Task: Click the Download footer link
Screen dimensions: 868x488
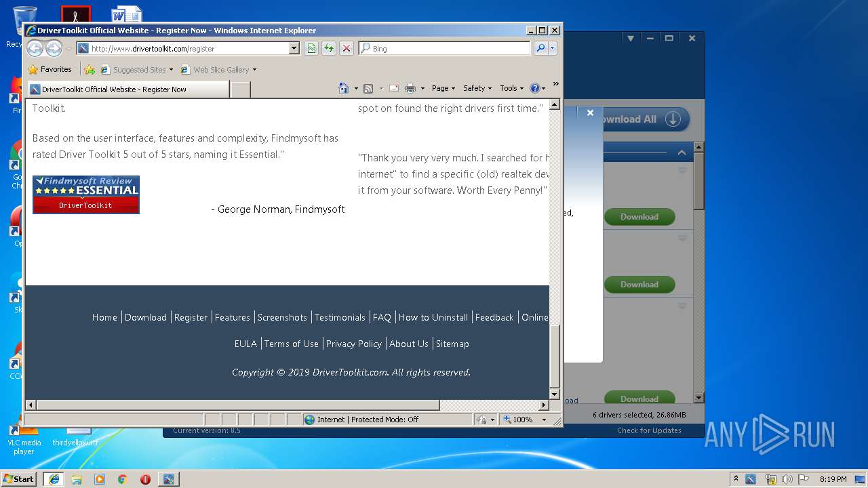Action: [146, 317]
